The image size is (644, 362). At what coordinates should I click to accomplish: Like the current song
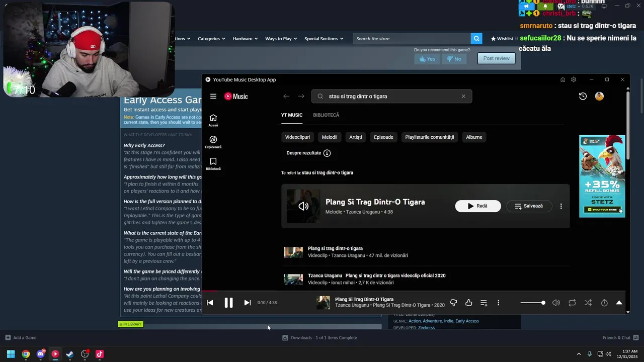(468, 303)
